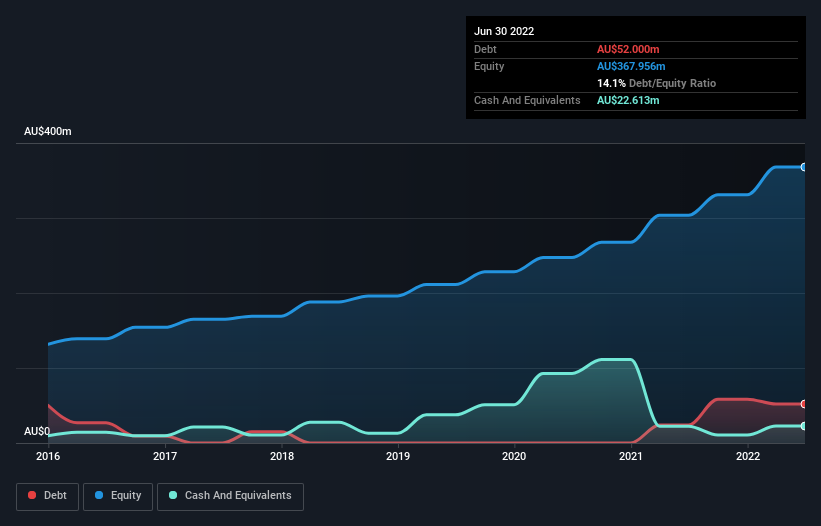The width and height of the screenshot is (821, 526).
Task: Click the 2019 axis label
Action: pyautogui.click(x=398, y=456)
